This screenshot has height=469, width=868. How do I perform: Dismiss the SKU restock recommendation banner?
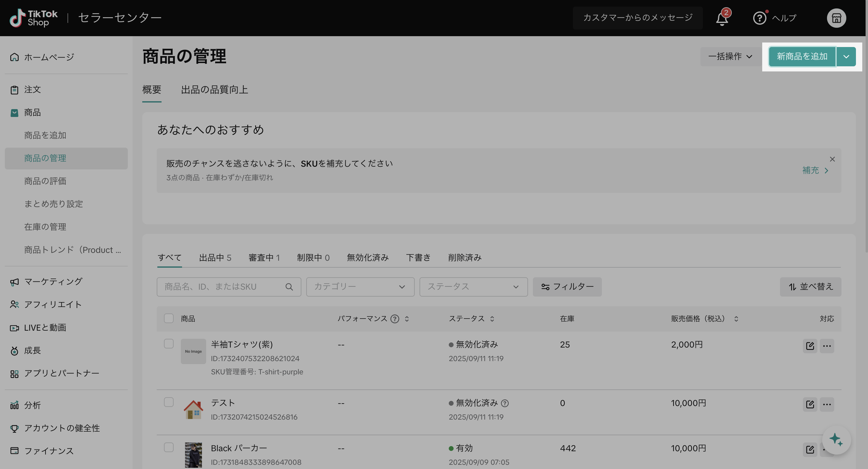832,159
